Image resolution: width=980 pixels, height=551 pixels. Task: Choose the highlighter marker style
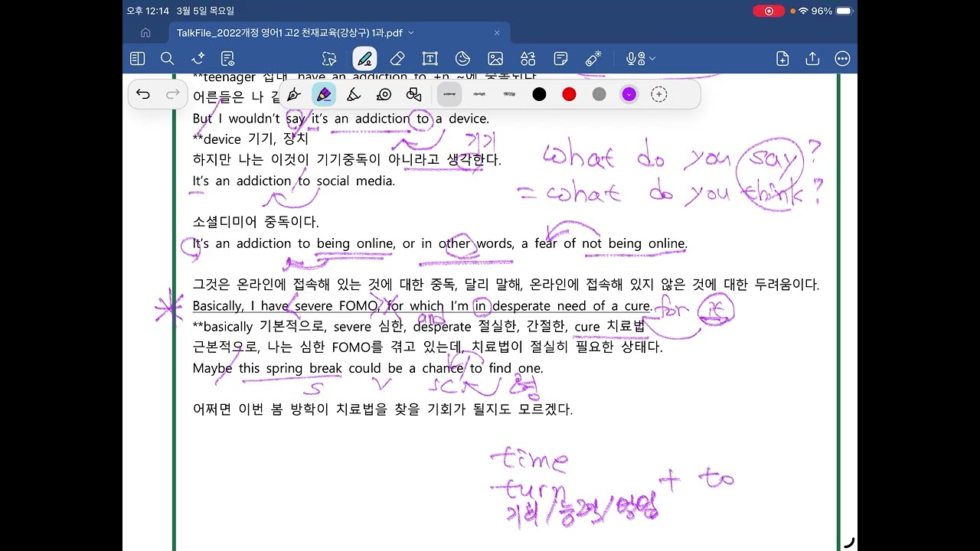click(x=354, y=94)
